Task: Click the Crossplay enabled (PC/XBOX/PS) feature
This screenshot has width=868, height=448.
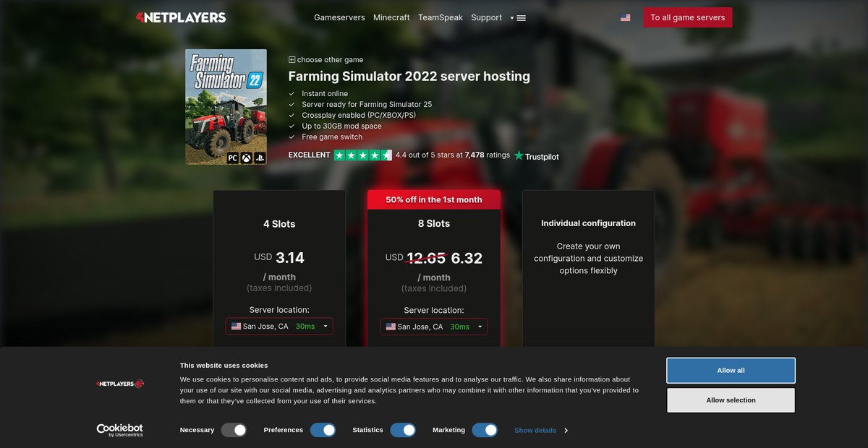Action: [x=359, y=115]
